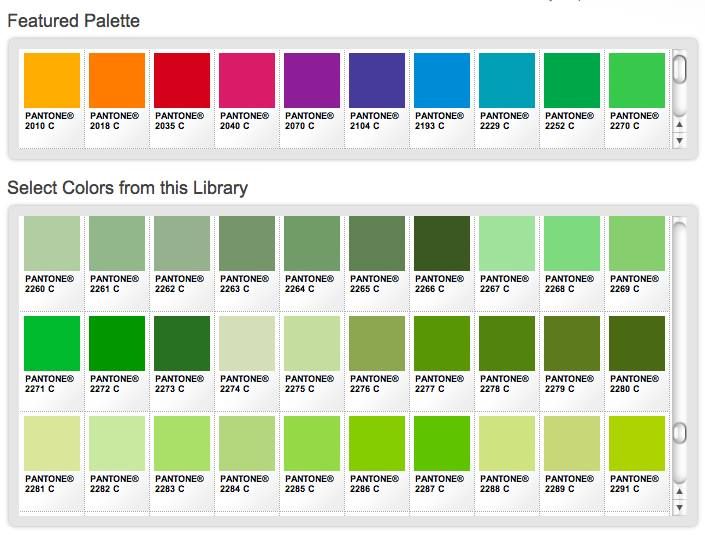Viewport: 705px width, 535px height.
Task: Pick PANTONE 2252 C green swatch
Action: coord(571,80)
